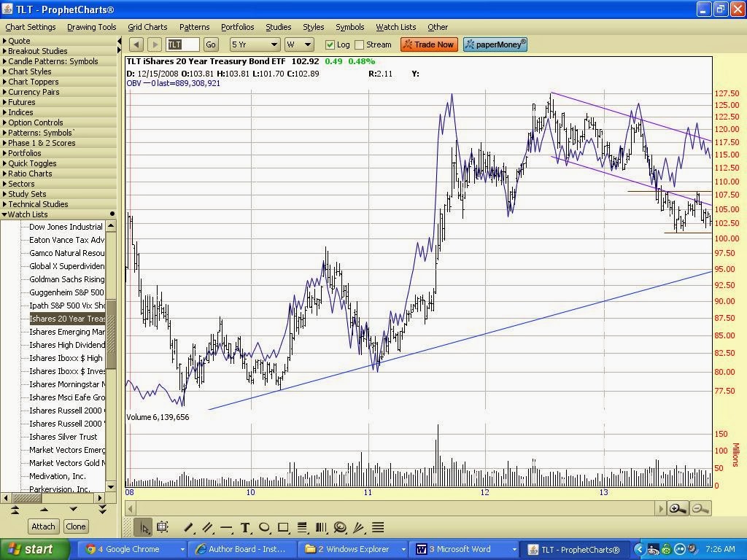Viewport: 747px width, 560px height.
Task: Switch to Microsoft Word taskbar item
Action: [x=466, y=549]
